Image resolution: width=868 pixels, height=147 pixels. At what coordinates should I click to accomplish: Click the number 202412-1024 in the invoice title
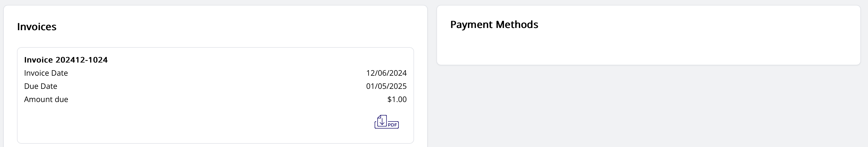click(x=81, y=60)
